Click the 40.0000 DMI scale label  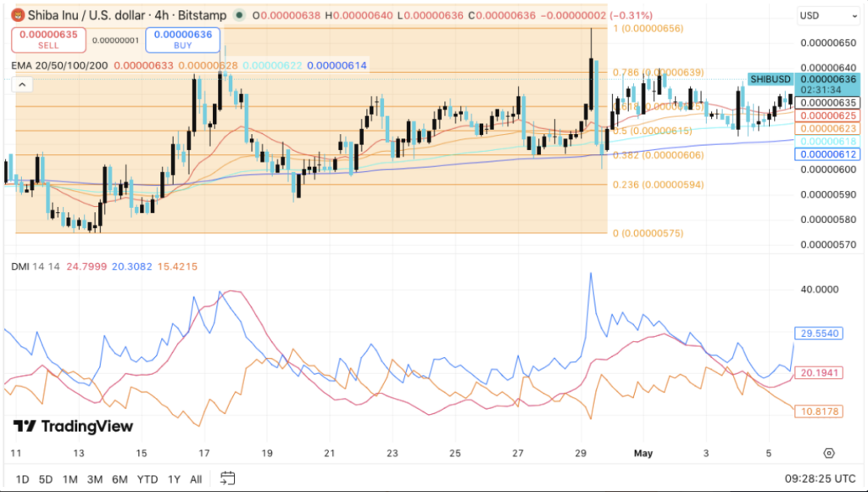tap(820, 289)
